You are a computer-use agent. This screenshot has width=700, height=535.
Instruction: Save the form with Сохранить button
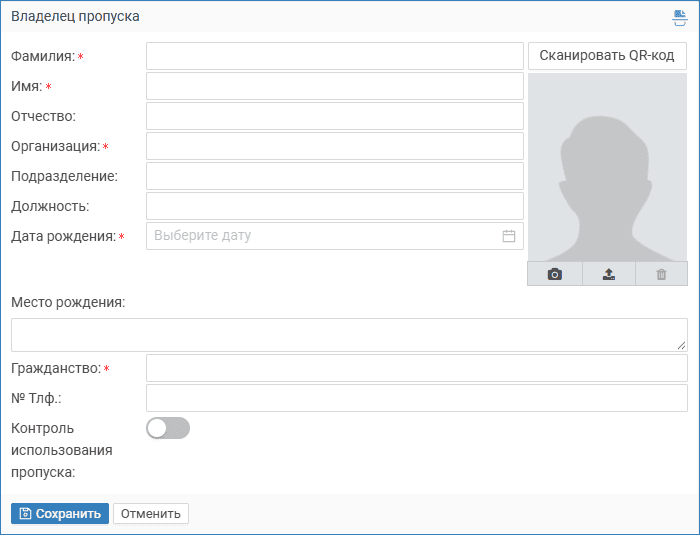coord(60,514)
